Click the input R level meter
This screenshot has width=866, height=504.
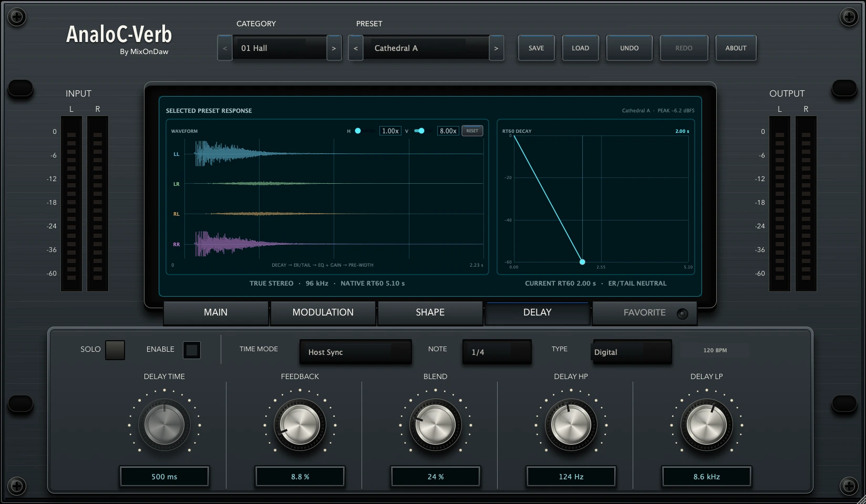click(98, 204)
